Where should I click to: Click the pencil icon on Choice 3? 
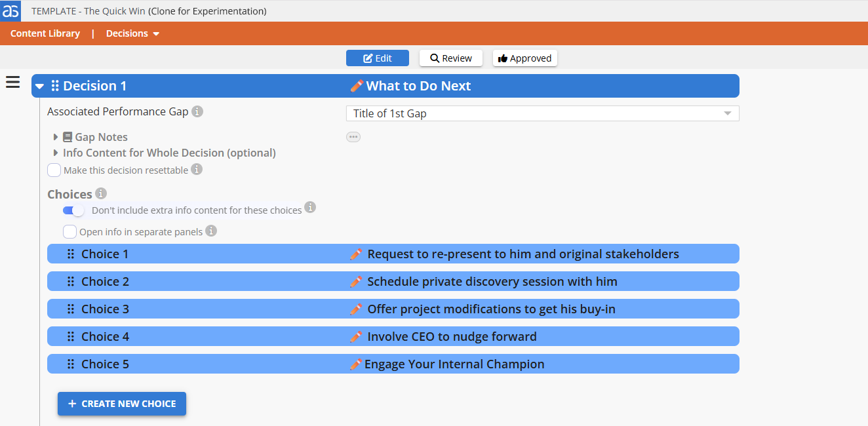356,309
